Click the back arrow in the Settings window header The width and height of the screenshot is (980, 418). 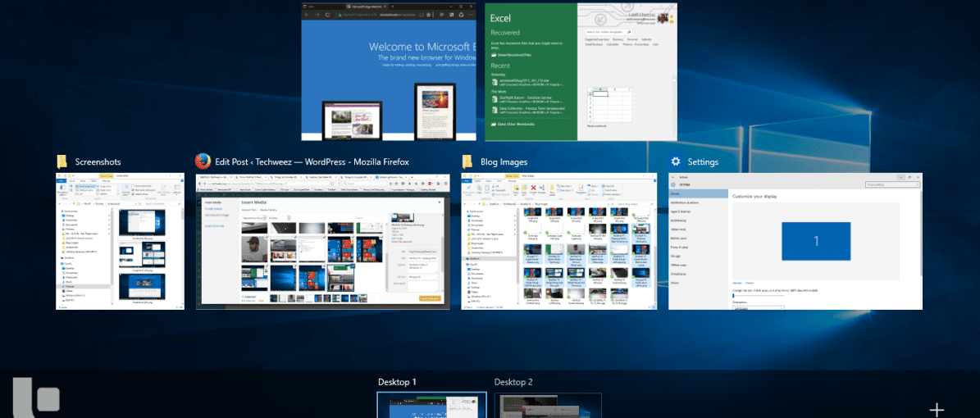pyautogui.click(x=673, y=178)
